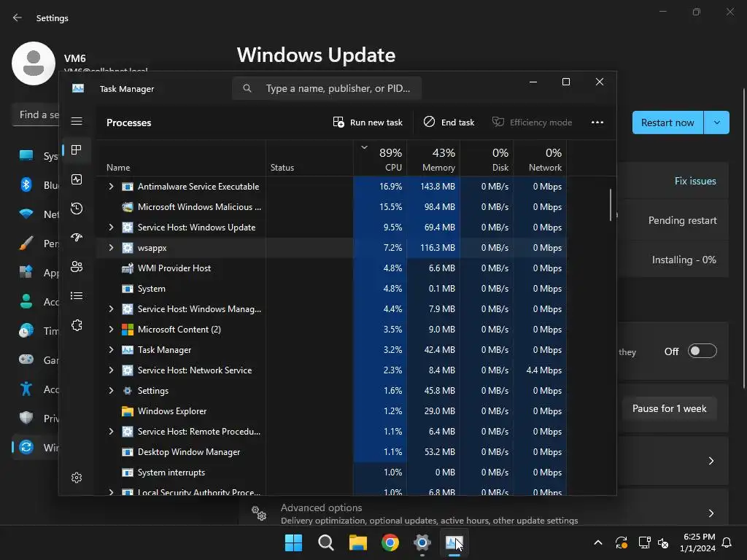The image size is (747, 560).
Task: Click Fix issues link in Settings
Action: (695, 181)
